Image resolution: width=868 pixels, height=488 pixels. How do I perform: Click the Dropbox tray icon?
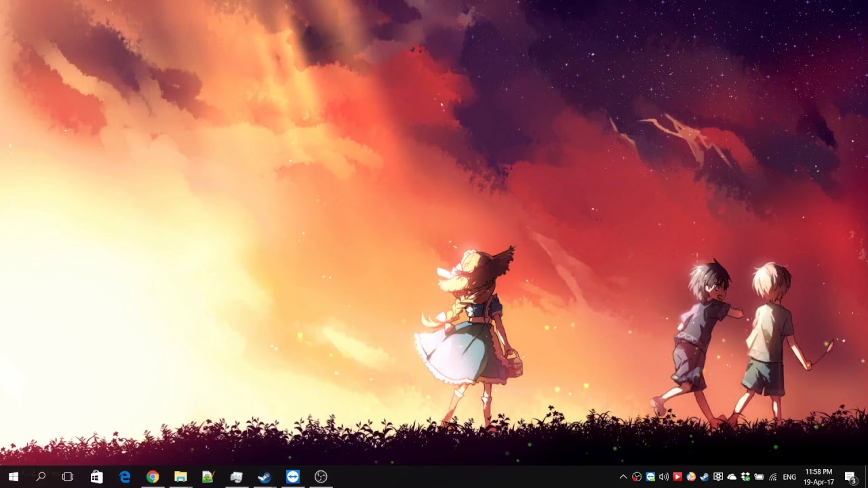point(745,477)
